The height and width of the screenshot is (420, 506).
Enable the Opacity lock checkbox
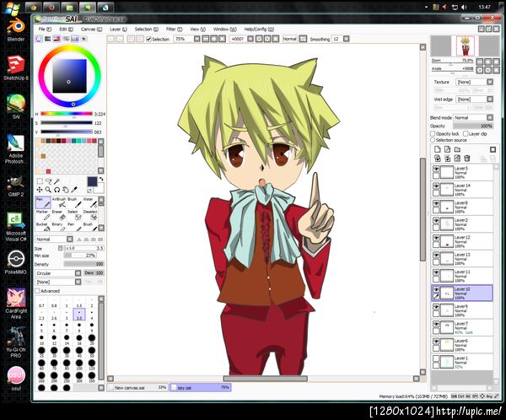tap(433, 133)
